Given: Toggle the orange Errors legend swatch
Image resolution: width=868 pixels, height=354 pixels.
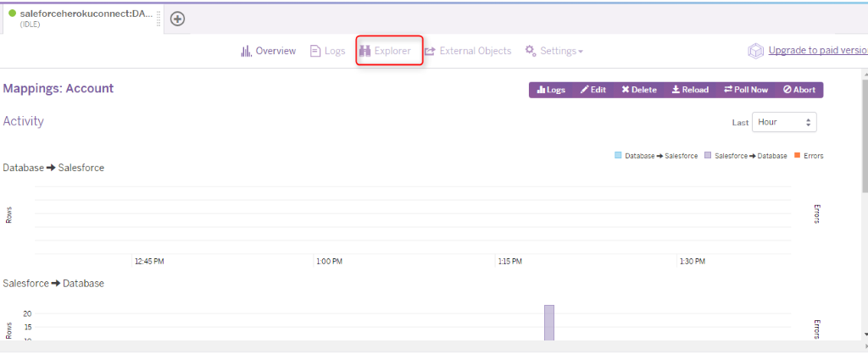Looking at the screenshot, I should point(798,156).
